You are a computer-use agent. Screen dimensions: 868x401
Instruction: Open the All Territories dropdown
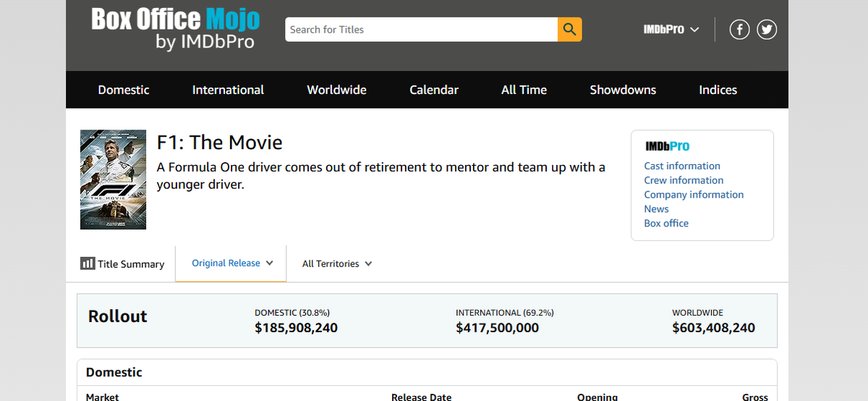pyautogui.click(x=337, y=264)
